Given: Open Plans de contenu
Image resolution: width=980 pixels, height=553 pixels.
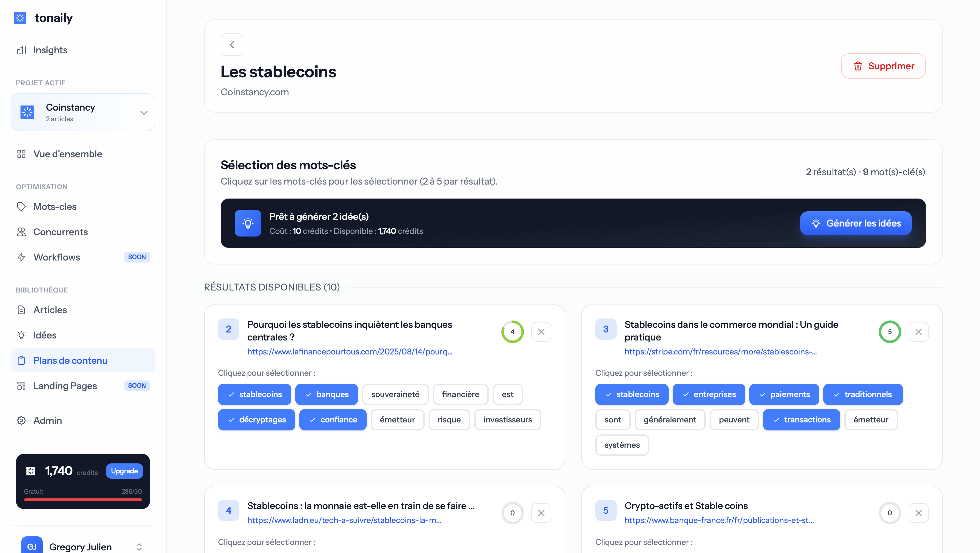Looking at the screenshot, I should [x=70, y=360].
